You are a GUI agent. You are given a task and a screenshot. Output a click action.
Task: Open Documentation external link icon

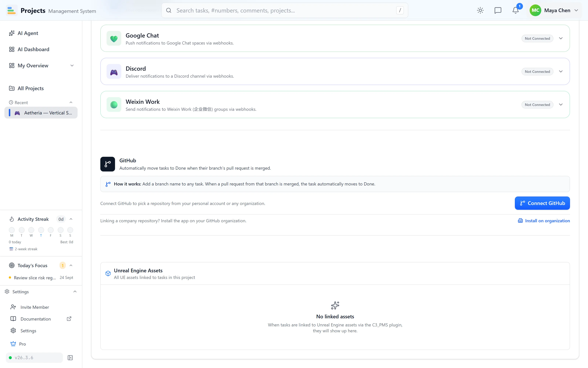tap(69, 319)
